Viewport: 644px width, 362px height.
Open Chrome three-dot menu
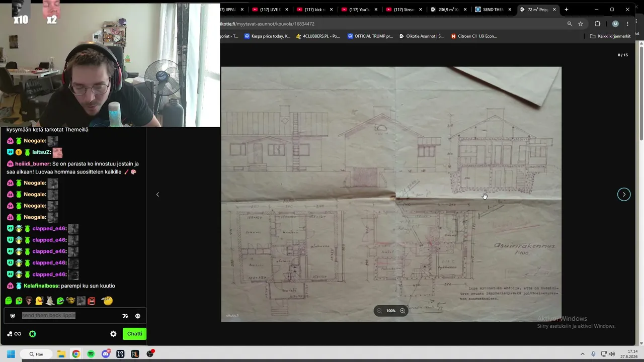(627, 24)
